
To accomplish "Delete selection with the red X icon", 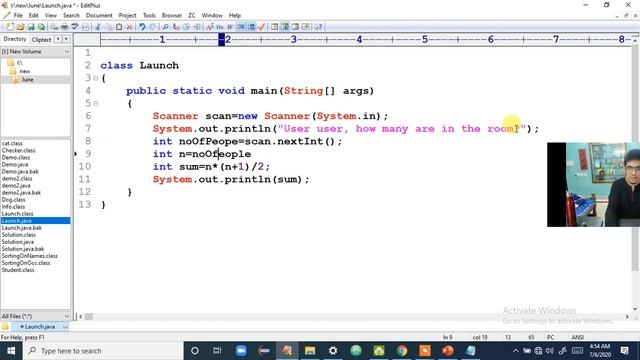I will [129, 27].
